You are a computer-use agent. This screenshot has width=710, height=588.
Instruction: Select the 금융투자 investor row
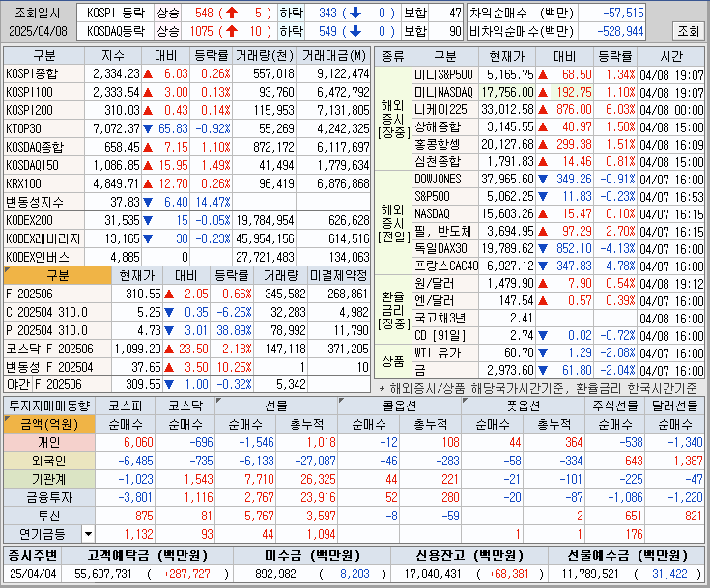coord(355,497)
